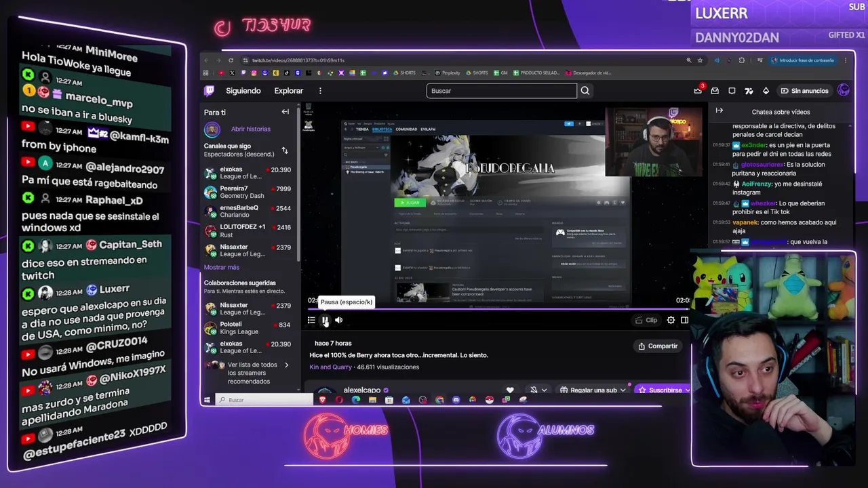Image resolution: width=868 pixels, height=488 pixels.
Task: Toggle the heart follow button for alexelcapo
Action: coord(510,390)
